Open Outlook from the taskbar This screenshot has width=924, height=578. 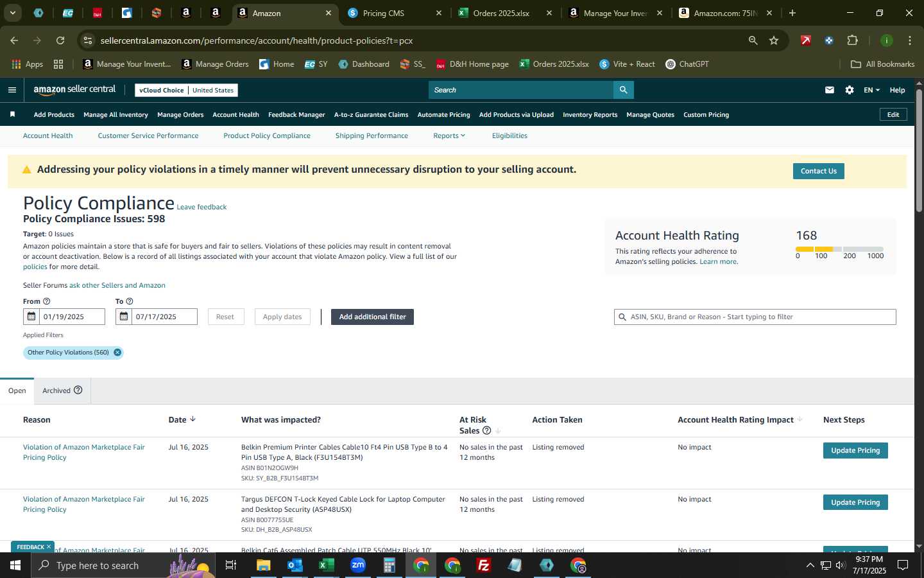coord(295,565)
